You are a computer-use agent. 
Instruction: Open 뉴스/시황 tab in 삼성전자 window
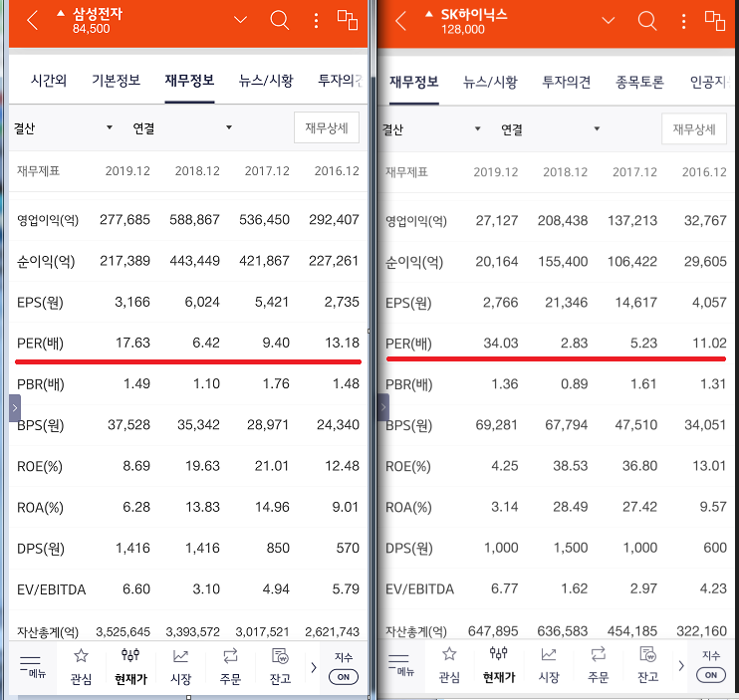[x=266, y=81]
